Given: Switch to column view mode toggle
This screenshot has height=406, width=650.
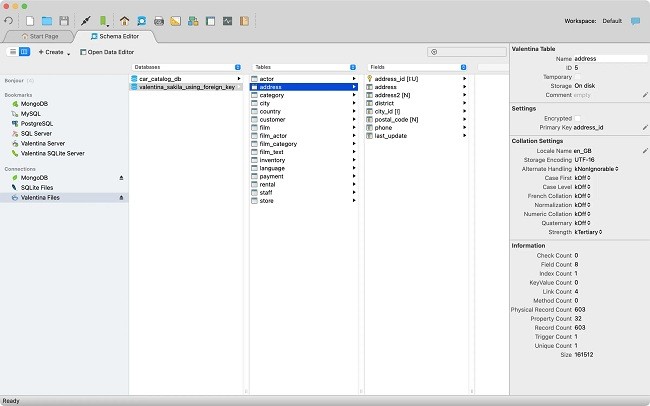Looking at the screenshot, I should tap(24, 51).
